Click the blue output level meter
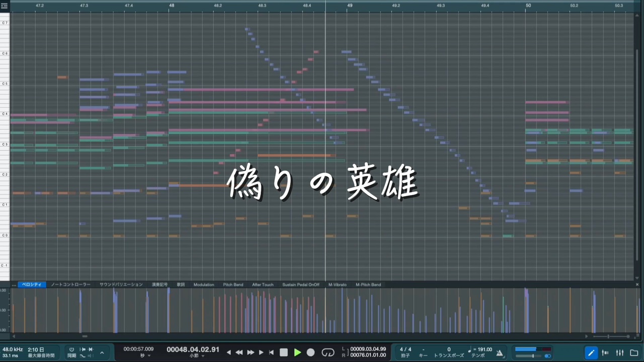This screenshot has width=644, height=362. click(x=533, y=349)
